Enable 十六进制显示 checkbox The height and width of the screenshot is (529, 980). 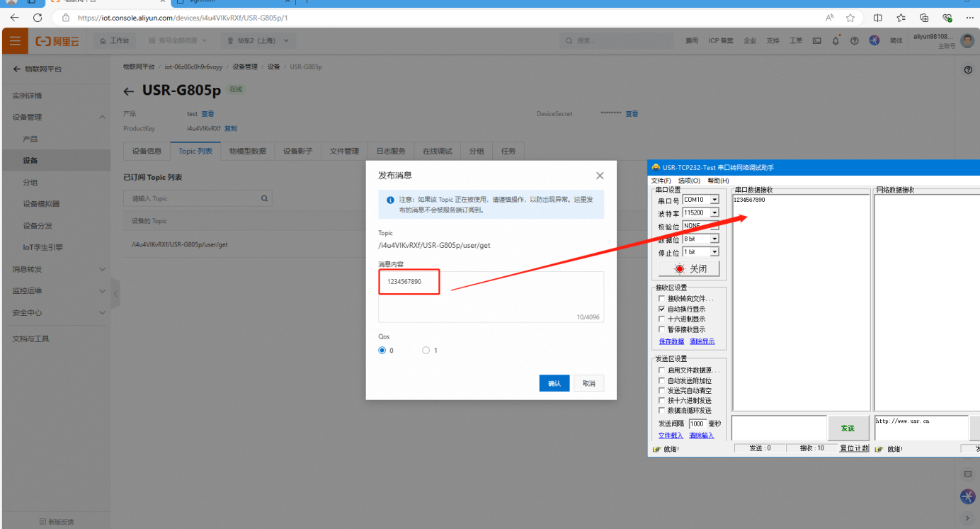pos(662,319)
